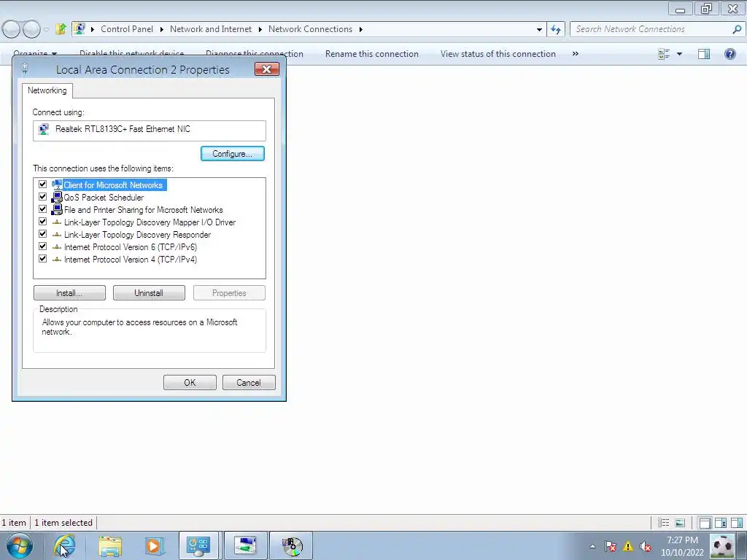Click the forward navigation button

coord(31,29)
